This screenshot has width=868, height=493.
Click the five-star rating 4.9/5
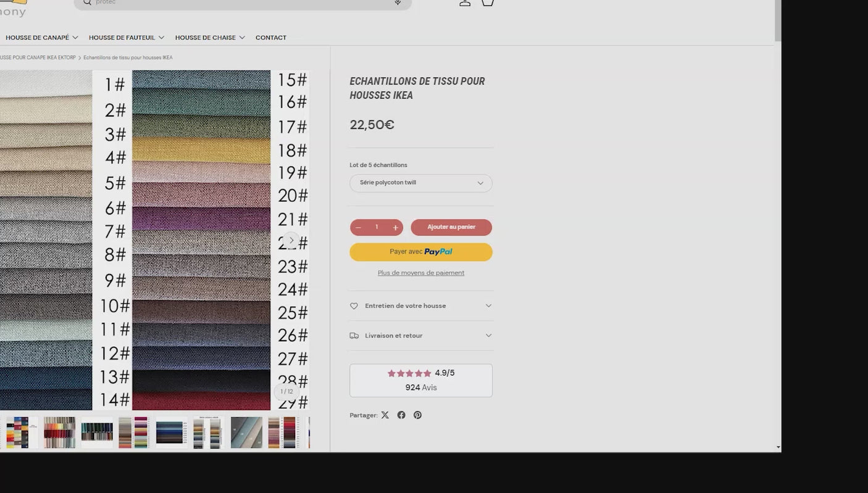click(421, 373)
